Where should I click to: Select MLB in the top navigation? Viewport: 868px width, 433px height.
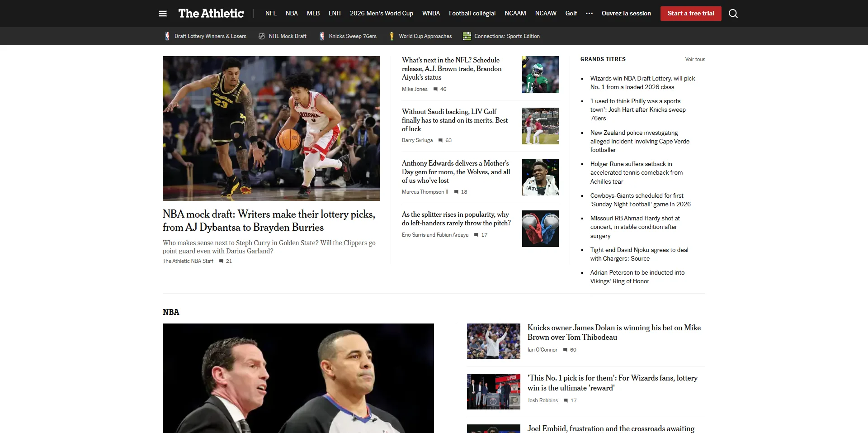pos(313,14)
